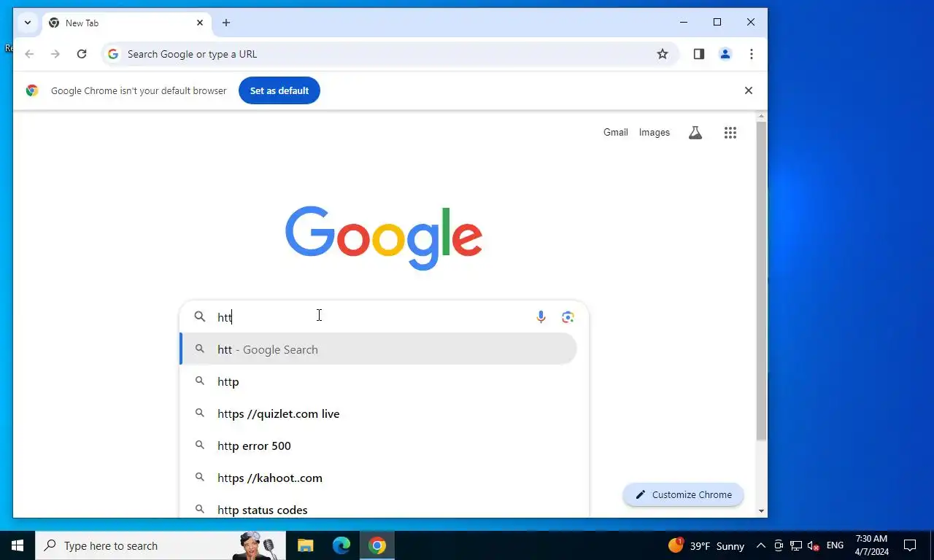The width and height of the screenshot is (934, 560).
Task: Expand the tab search dropdown arrow
Action: [x=28, y=23]
